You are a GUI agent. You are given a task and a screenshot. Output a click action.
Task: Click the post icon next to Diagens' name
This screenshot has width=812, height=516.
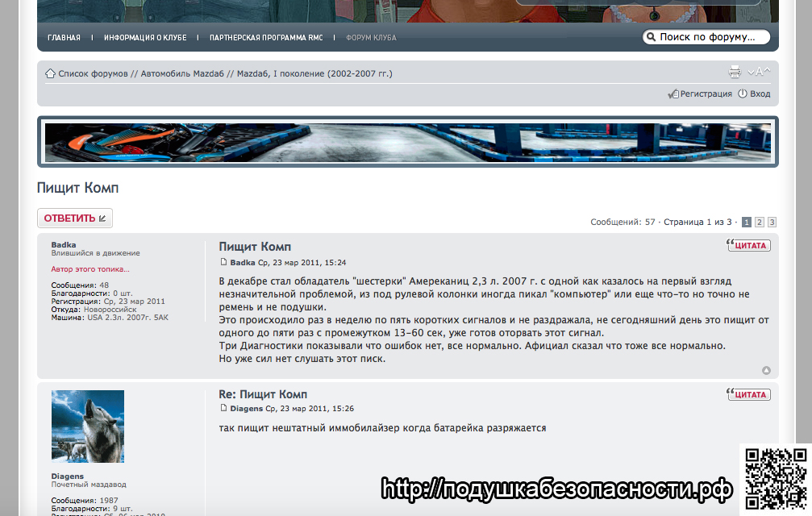click(x=224, y=408)
